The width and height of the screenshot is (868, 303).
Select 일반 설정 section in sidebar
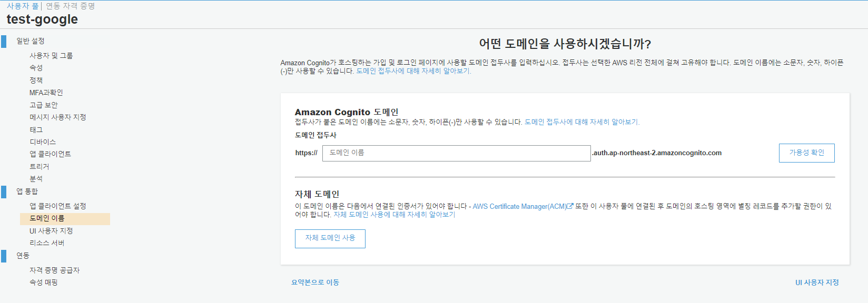(31, 41)
